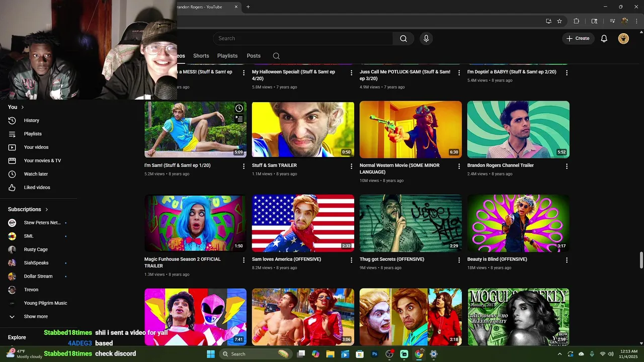The width and height of the screenshot is (644, 362).
Task: Click the Create button
Action: pos(578,38)
